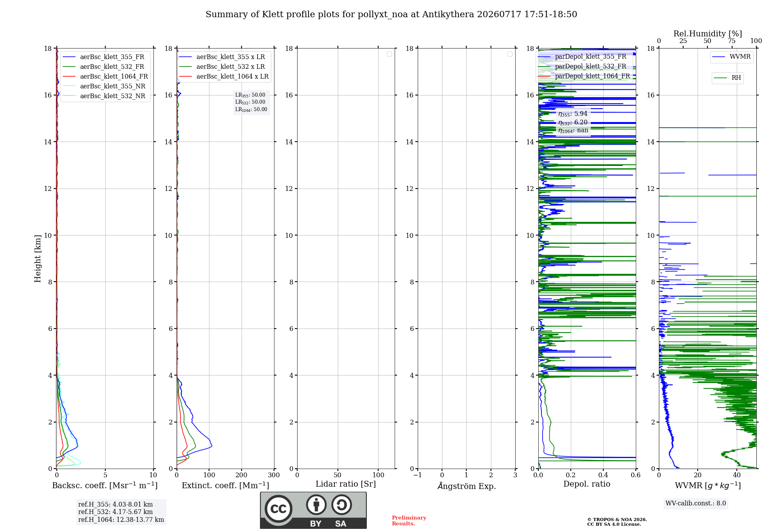
Task: Click the LR355 lidar ratio values text box
Action: [x=251, y=102]
